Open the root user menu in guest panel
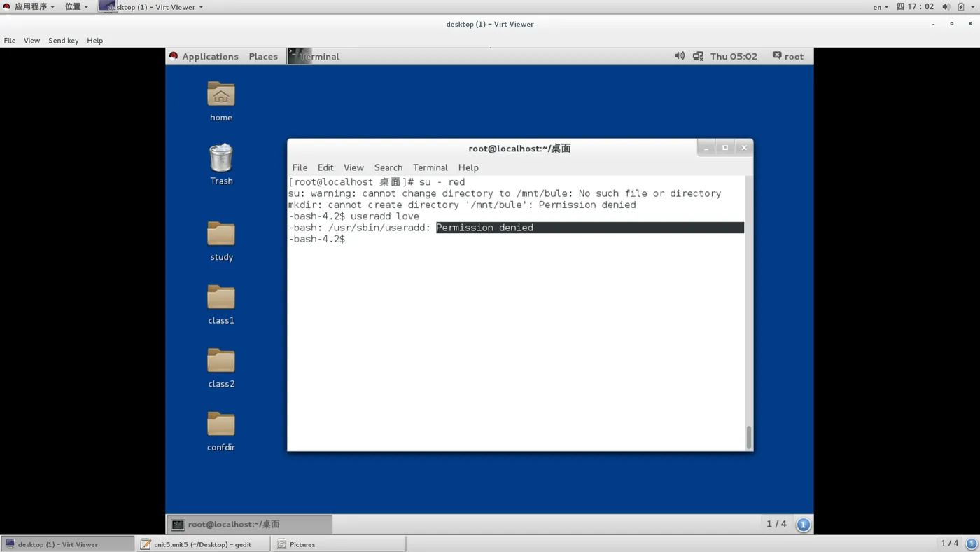The width and height of the screenshot is (980, 552). click(x=788, y=56)
